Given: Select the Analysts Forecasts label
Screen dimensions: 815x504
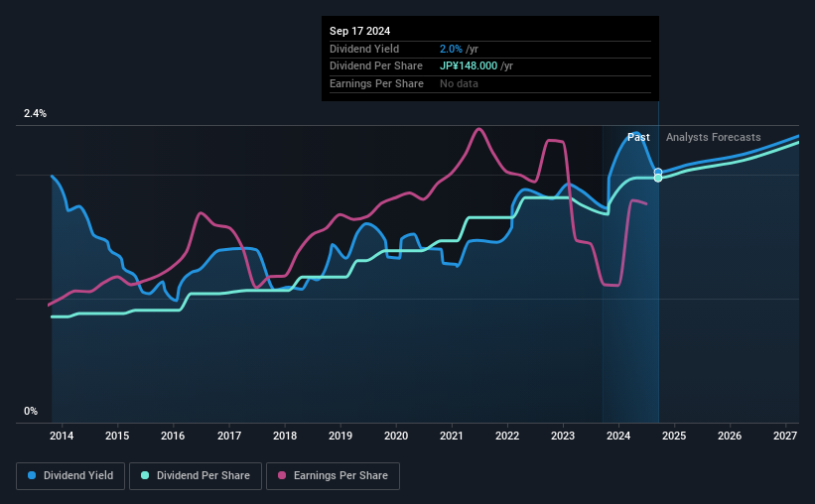Looking at the screenshot, I should pyautogui.click(x=713, y=137).
